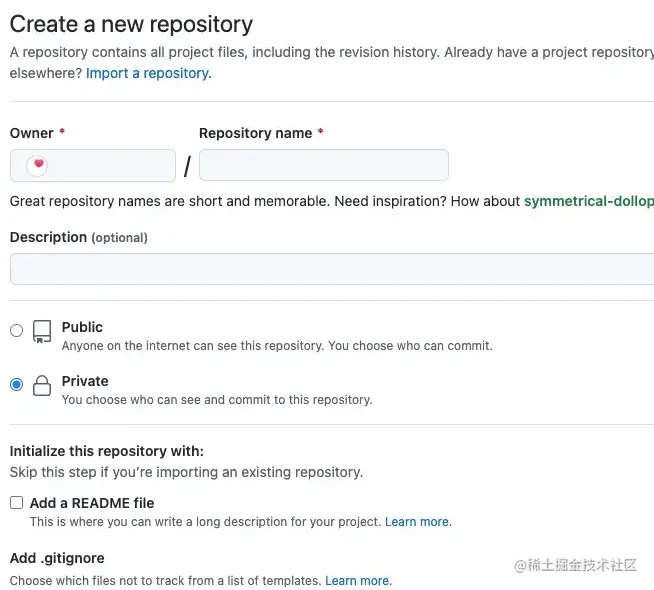This screenshot has width=654, height=590.
Task: Click the Add .gitignore heading
Action: 57,558
